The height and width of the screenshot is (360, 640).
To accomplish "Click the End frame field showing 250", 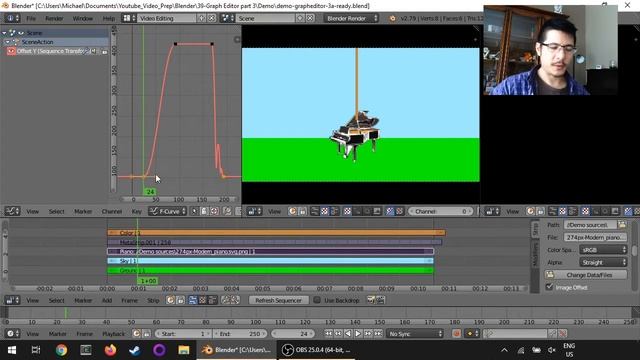I will (240, 333).
